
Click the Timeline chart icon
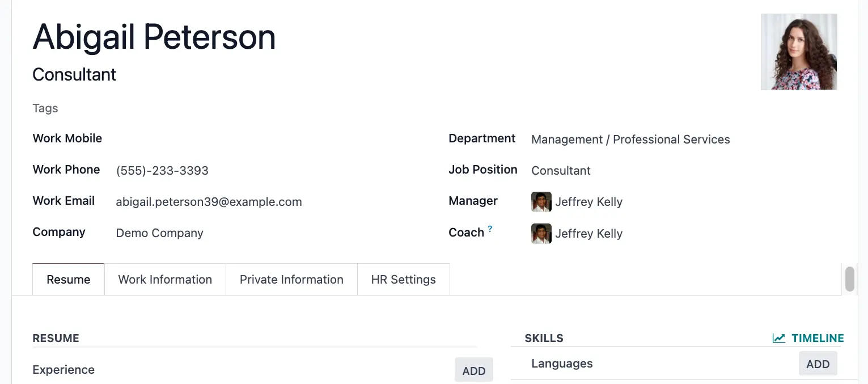click(779, 339)
